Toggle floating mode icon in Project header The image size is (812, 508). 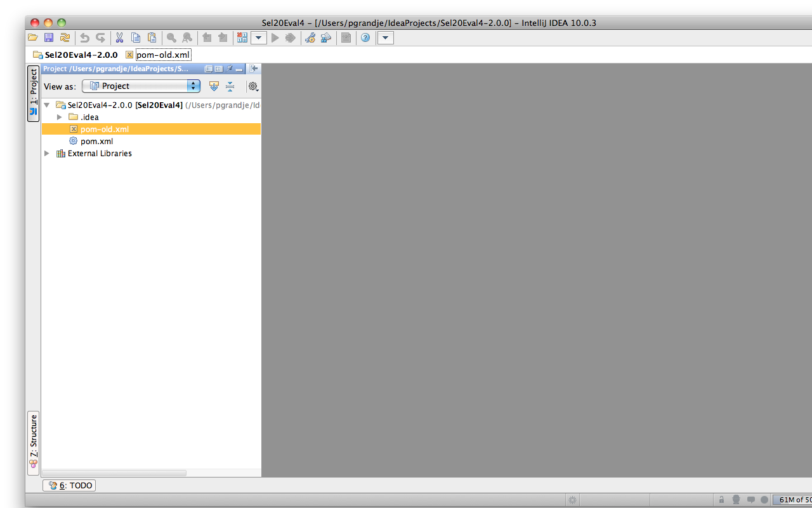tap(209, 69)
